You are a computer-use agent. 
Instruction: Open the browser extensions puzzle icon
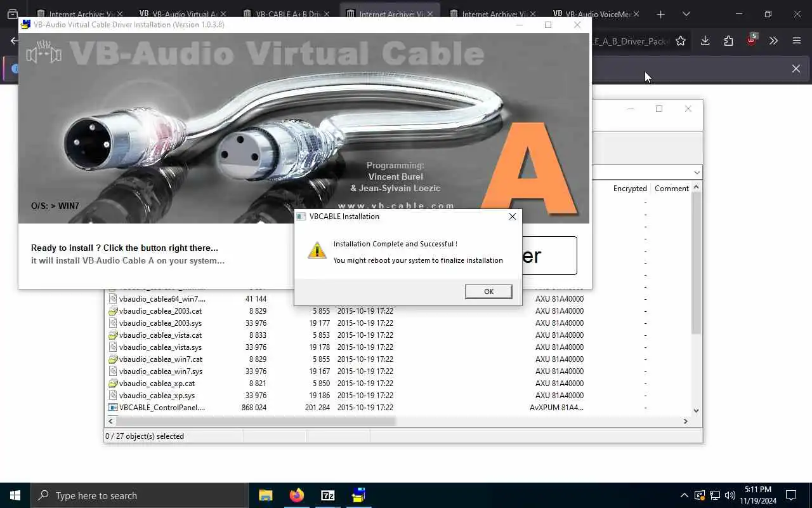coord(728,41)
